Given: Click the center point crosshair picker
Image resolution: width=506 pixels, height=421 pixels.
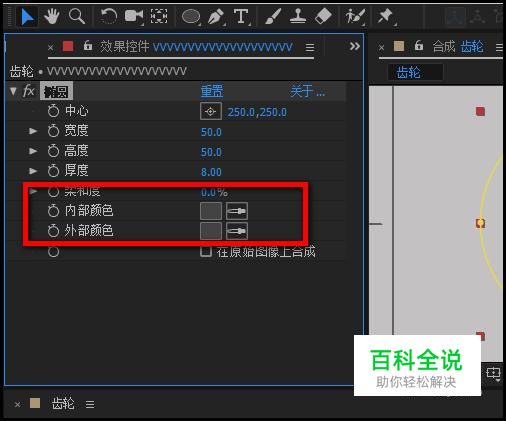Looking at the screenshot, I should coord(211,111).
